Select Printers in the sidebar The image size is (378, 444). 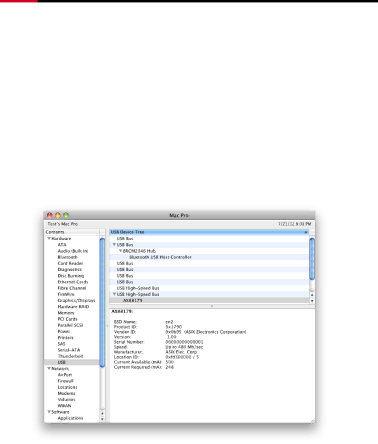(66, 338)
